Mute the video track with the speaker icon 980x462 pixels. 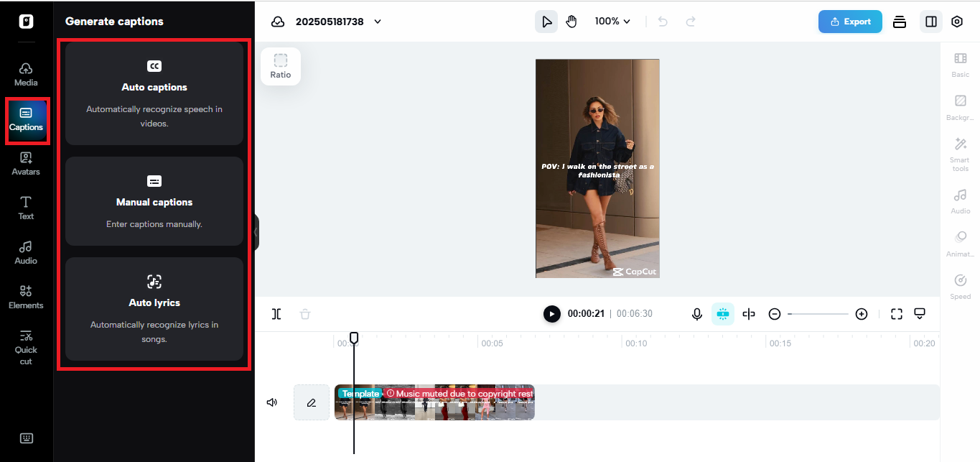[x=271, y=402]
